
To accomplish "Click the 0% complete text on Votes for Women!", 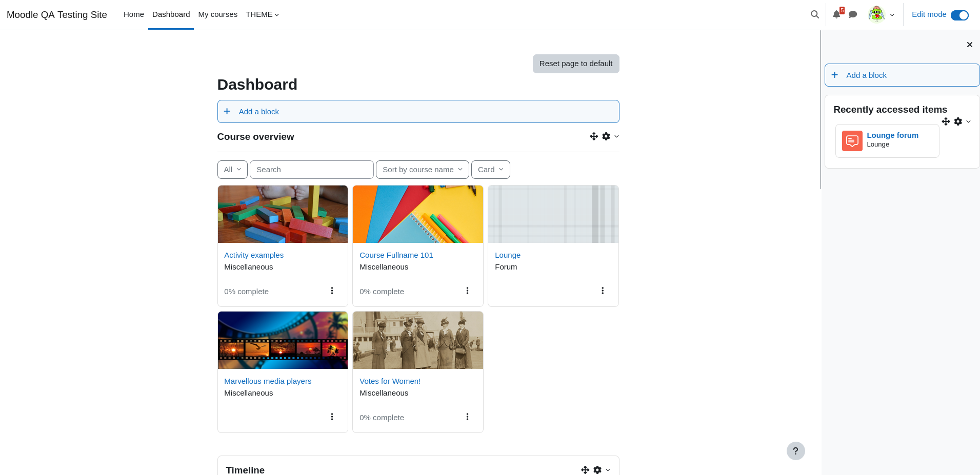I will 382,418.
